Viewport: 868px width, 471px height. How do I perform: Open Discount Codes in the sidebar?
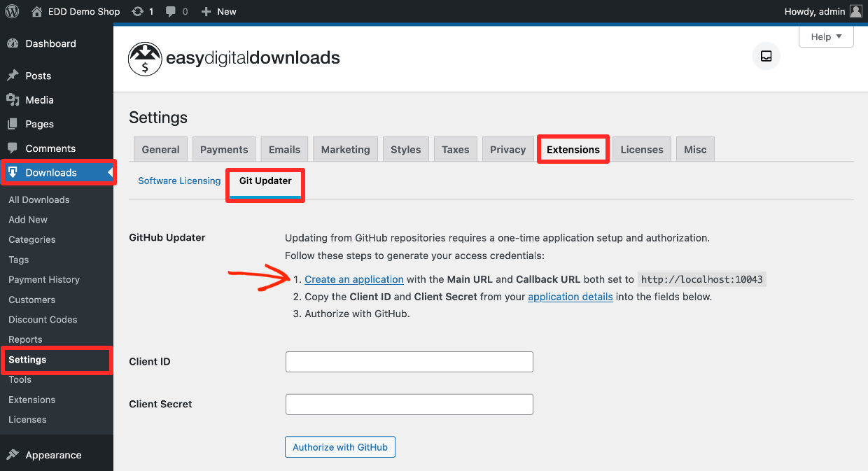43,319
